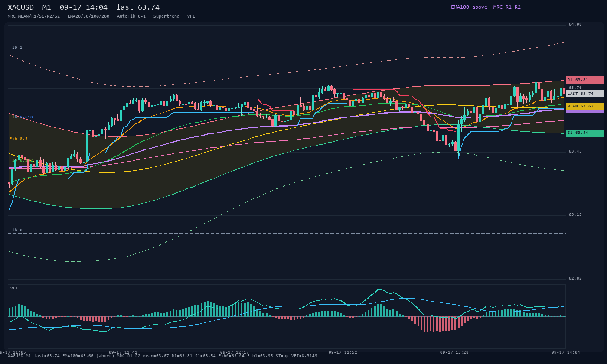Select the VFI label inside the lower panel
607x364 pixels.
point(14,288)
